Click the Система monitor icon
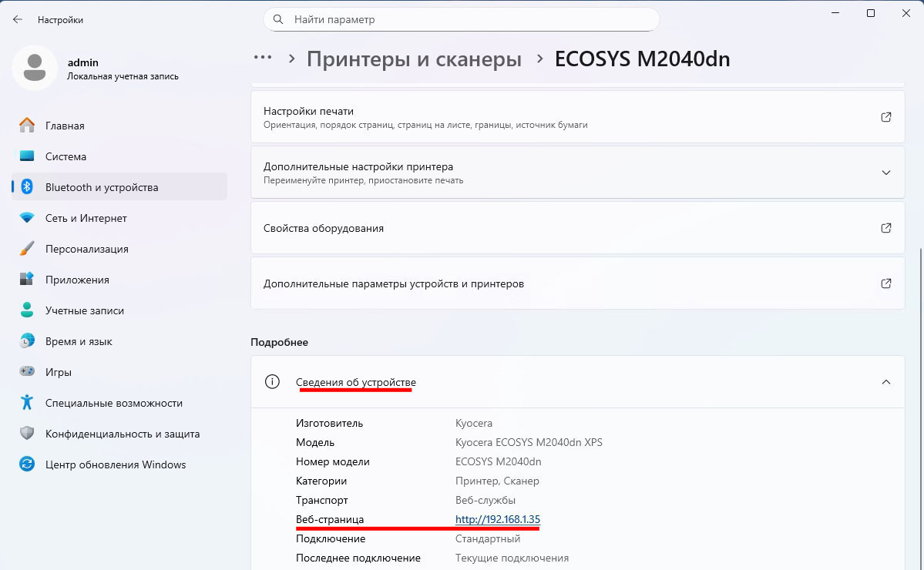 point(27,156)
